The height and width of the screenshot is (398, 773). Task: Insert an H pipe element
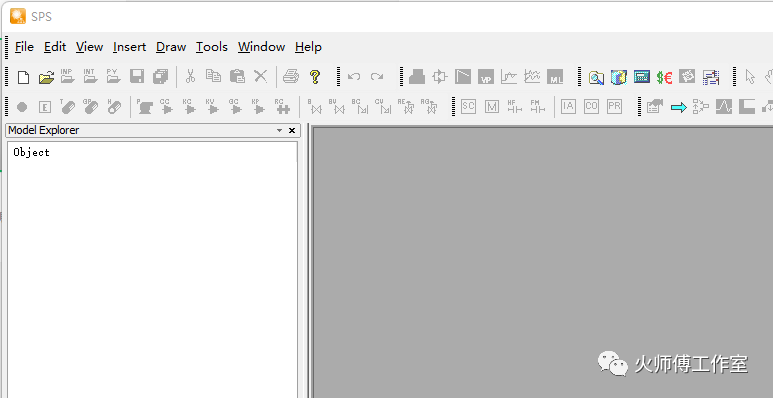[x=114, y=106]
